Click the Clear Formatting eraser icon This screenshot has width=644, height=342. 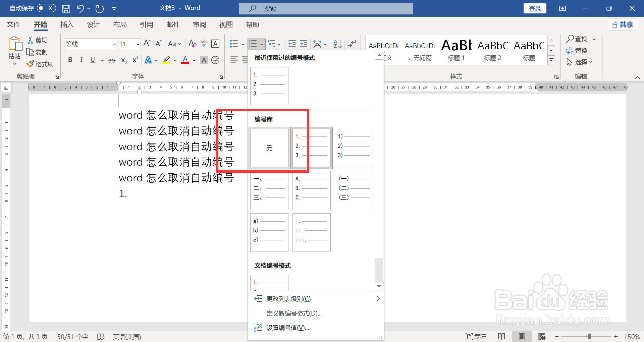click(192, 44)
